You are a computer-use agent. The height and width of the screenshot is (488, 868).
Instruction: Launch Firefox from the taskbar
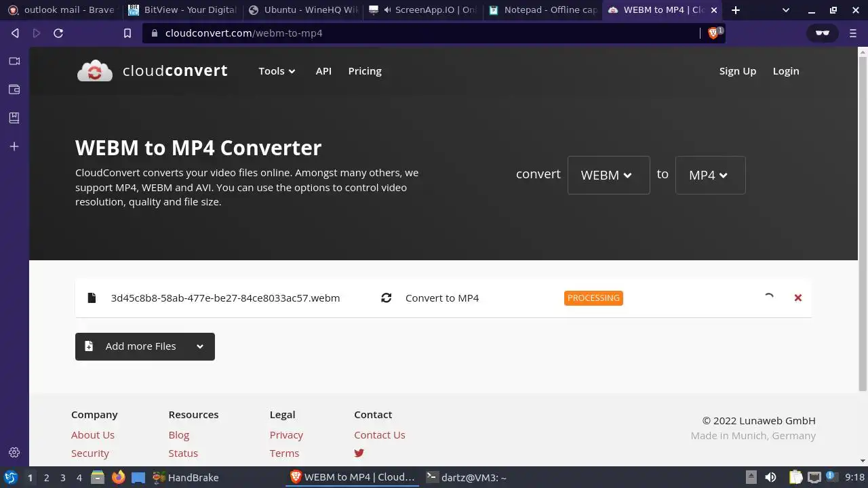[119, 477]
